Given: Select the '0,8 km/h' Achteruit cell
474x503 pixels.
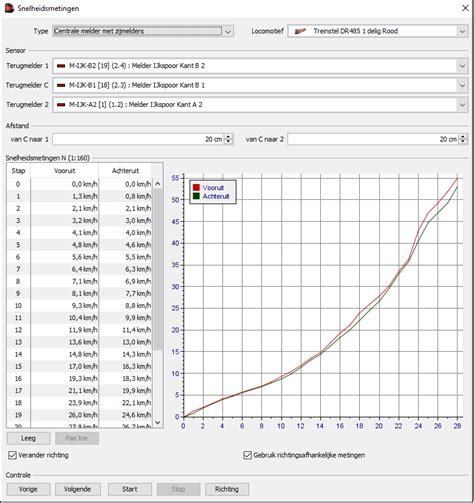Looking at the screenshot, I should 125,196.
